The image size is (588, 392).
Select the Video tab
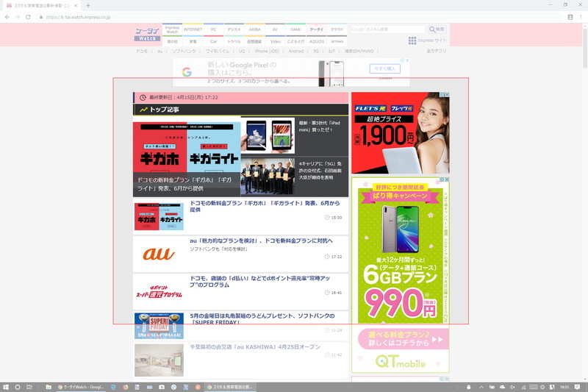(x=275, y=41)
